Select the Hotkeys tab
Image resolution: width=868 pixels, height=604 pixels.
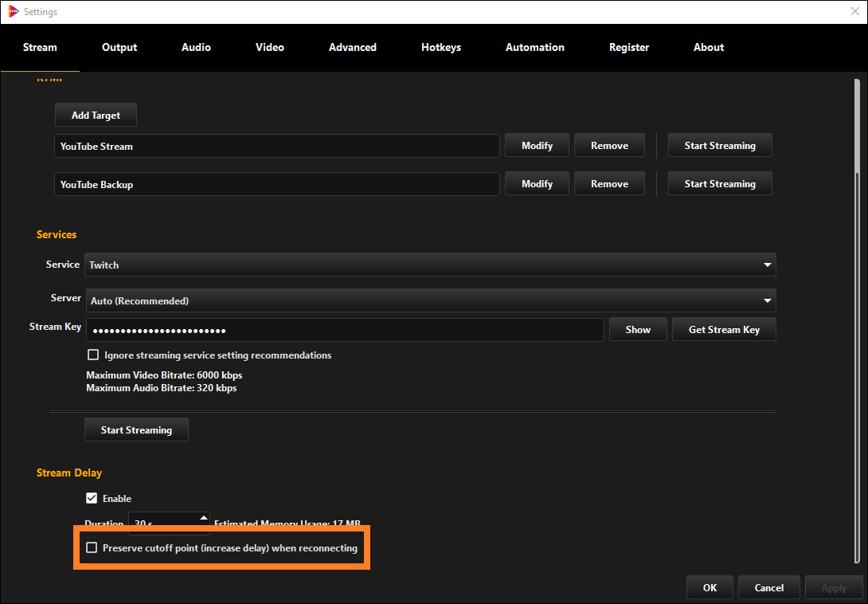pos(440,48)
